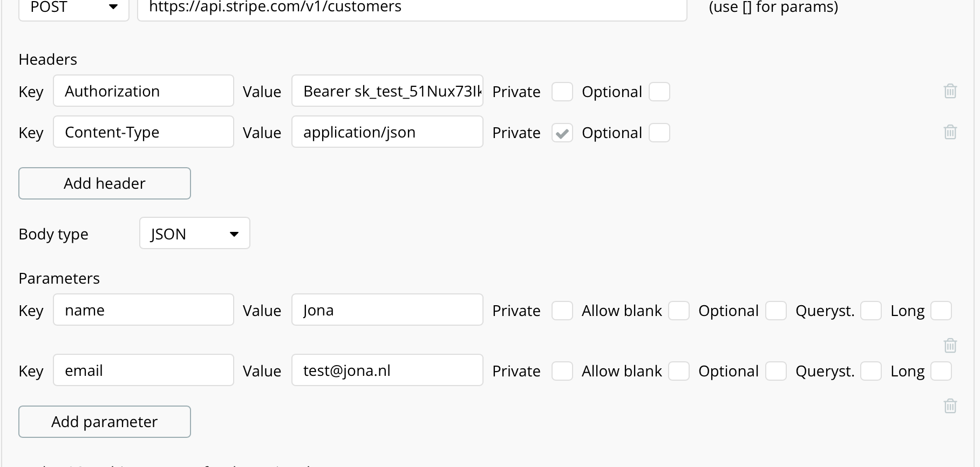Viewport: 980px width, 467px height.
Task: Delete the Authorization header with trash icon
Action: (950, 91)
